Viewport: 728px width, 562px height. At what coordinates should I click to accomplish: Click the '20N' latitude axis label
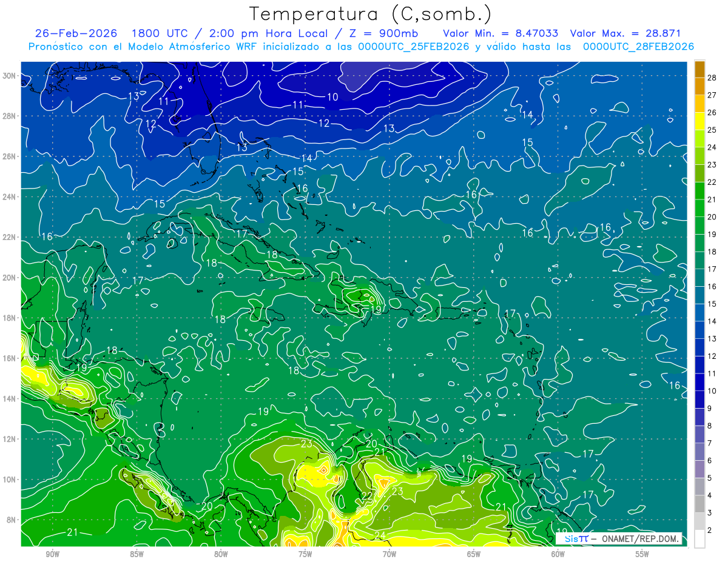pos(9,278)
